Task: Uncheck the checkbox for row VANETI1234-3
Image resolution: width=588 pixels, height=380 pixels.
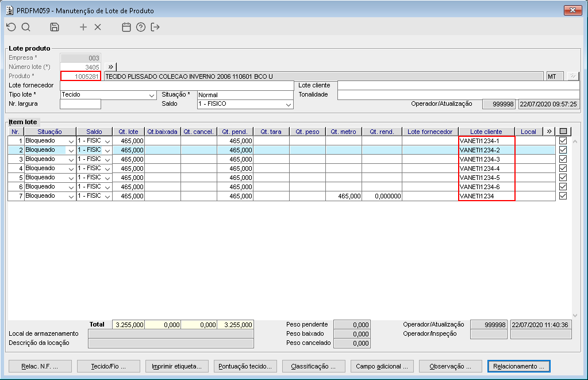Action: pos(563,159)
